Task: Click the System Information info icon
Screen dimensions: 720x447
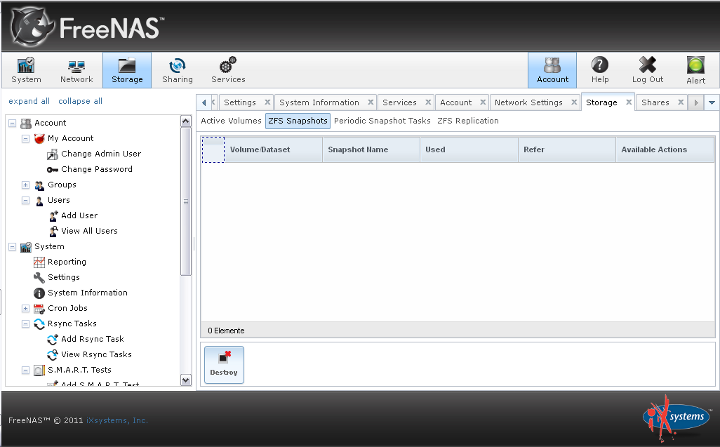Action: pos(39,293)
